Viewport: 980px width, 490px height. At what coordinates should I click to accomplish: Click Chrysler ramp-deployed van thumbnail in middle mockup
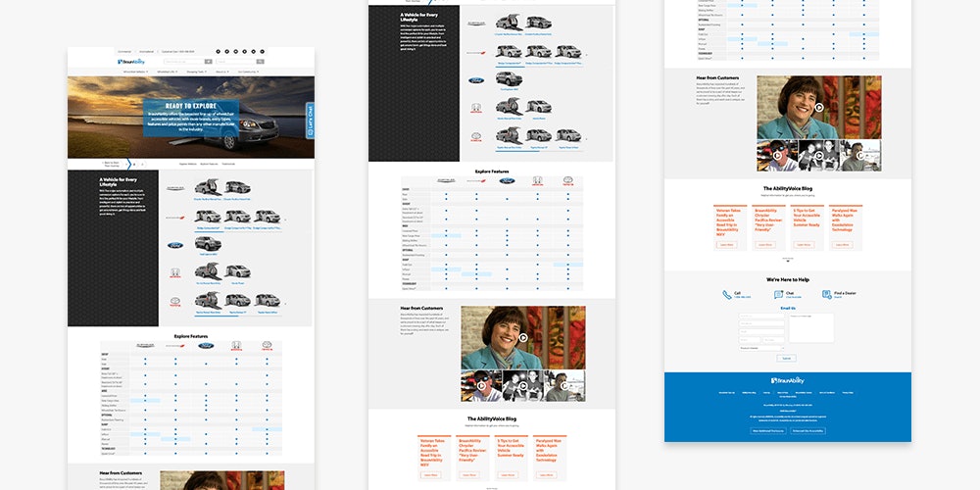click(509, 24)
